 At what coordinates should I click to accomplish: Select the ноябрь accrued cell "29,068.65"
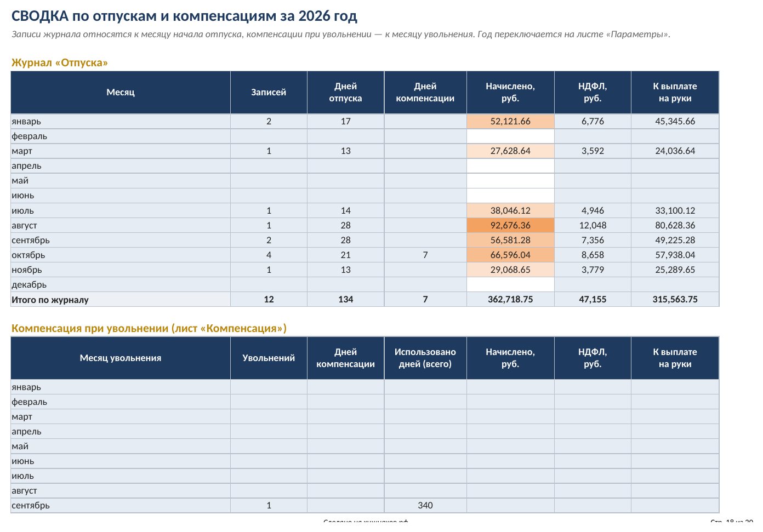(510, 270)
